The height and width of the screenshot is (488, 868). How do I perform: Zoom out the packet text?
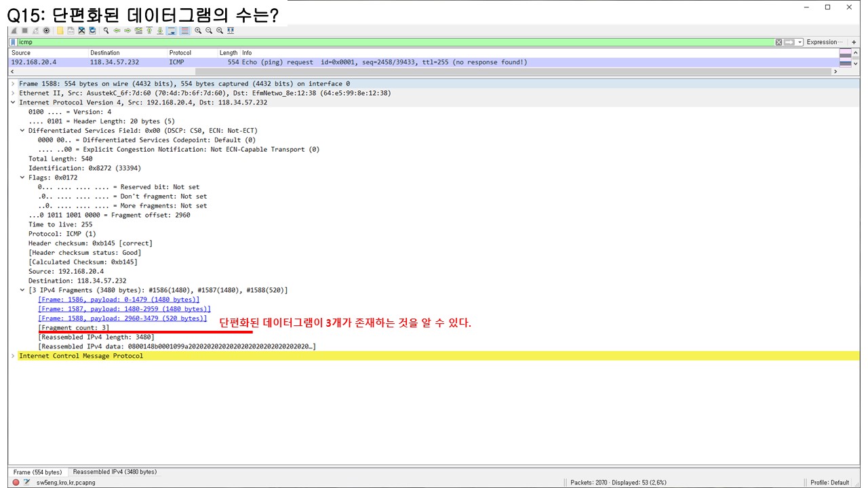click(209, 30)
